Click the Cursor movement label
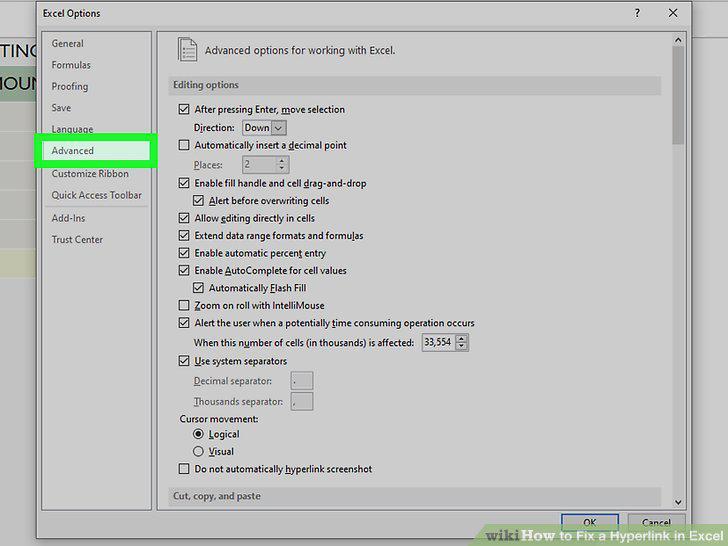Screen dimensions: 728x546 click(219, 419)
